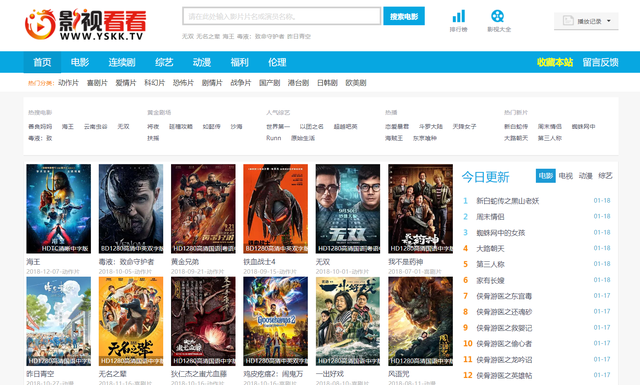640x385 pixels.
Task: Open the 留言反馈 feedback link
Action: tap(600, 62)
